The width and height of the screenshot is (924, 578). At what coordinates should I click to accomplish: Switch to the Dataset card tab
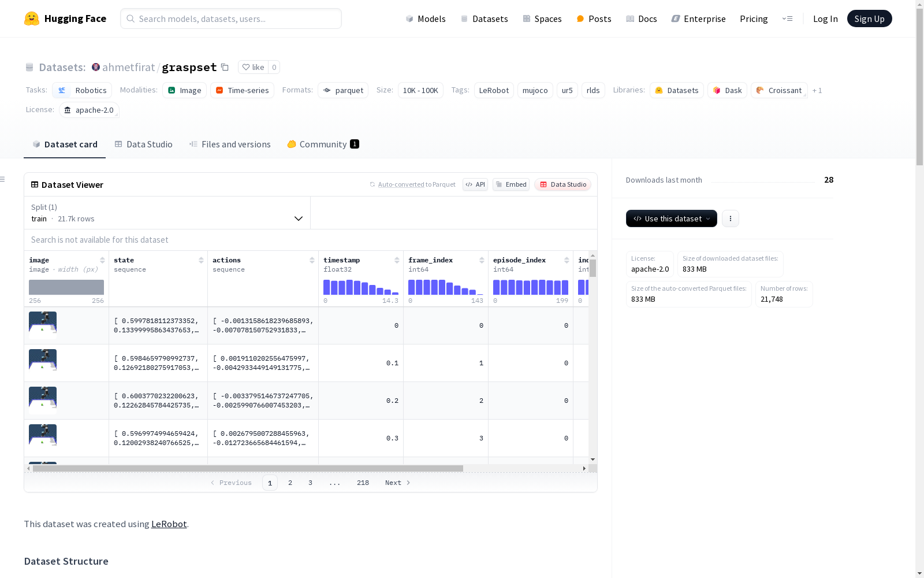click(65, 144)
